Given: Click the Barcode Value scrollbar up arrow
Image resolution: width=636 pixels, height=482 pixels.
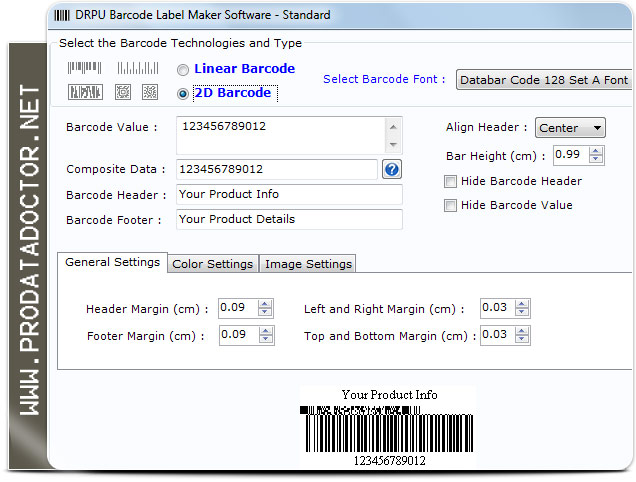Looking at the screenshot, I should pos(393,127).
